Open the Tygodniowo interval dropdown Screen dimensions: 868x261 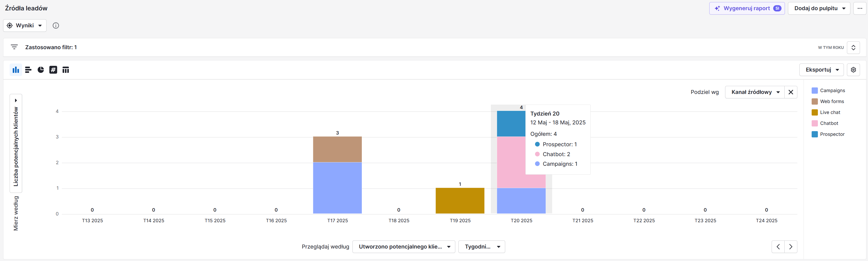482,247
